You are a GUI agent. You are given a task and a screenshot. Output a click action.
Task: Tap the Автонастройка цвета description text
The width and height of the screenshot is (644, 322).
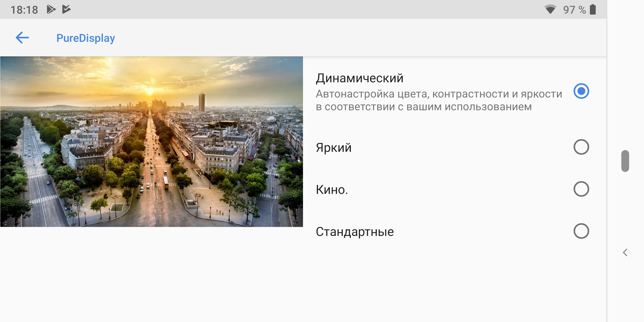(439, 100)
